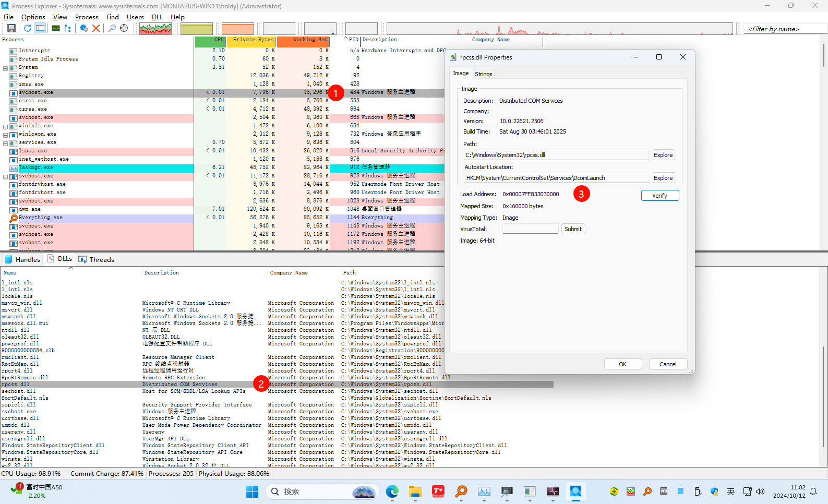828x504 pixels.
Task: Click the CPU usage history graph
Action: point(155,29)
